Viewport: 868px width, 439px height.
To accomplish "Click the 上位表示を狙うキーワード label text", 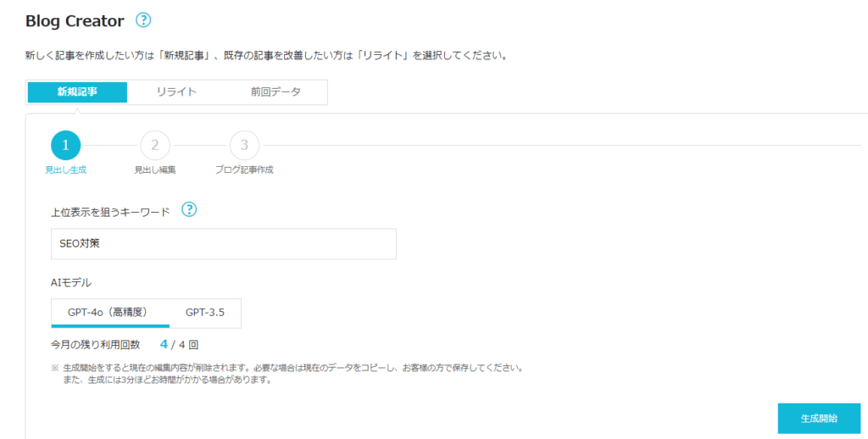I will pyautogui.click(x=110, y=211).
